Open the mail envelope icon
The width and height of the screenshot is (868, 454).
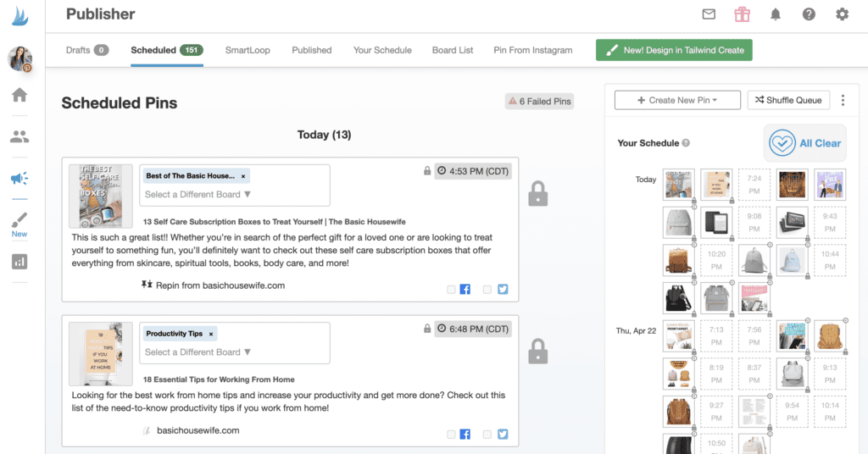click(x=709, y=14)
